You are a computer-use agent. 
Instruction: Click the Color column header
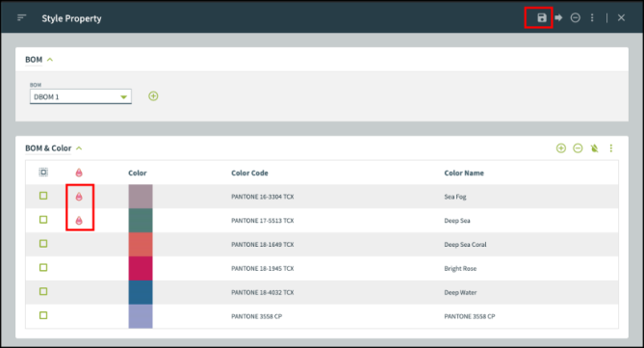click(x=138, y=173)
